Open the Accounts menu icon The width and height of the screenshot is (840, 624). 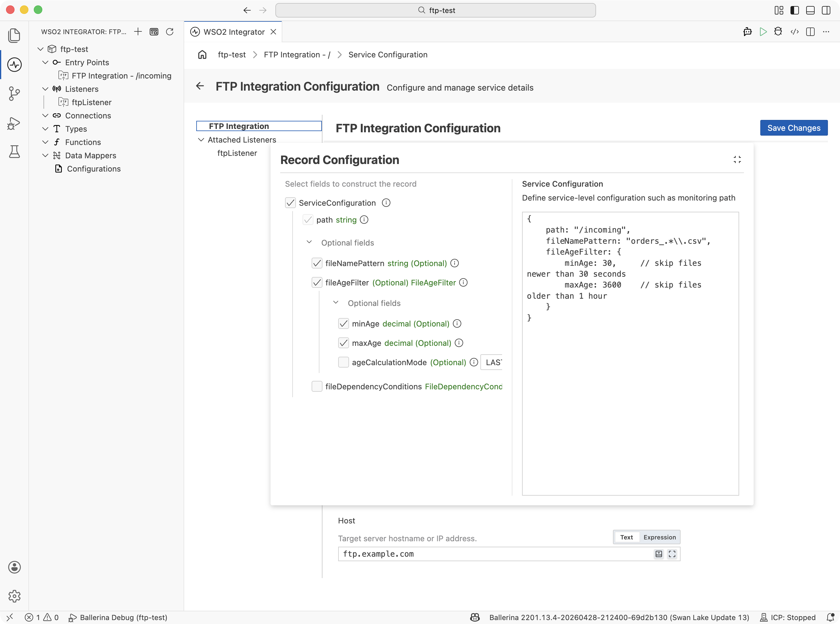pos(14,567)
